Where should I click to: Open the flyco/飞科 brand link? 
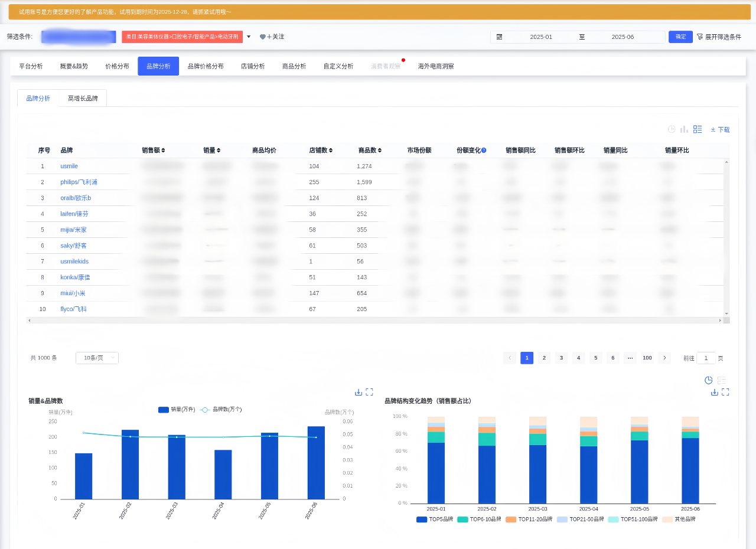(74, 309)
